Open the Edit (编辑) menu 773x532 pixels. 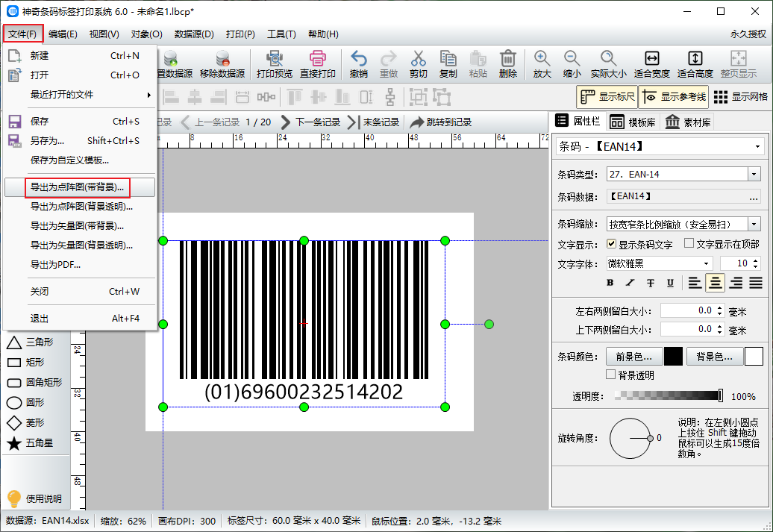click(x=63, y=34)
